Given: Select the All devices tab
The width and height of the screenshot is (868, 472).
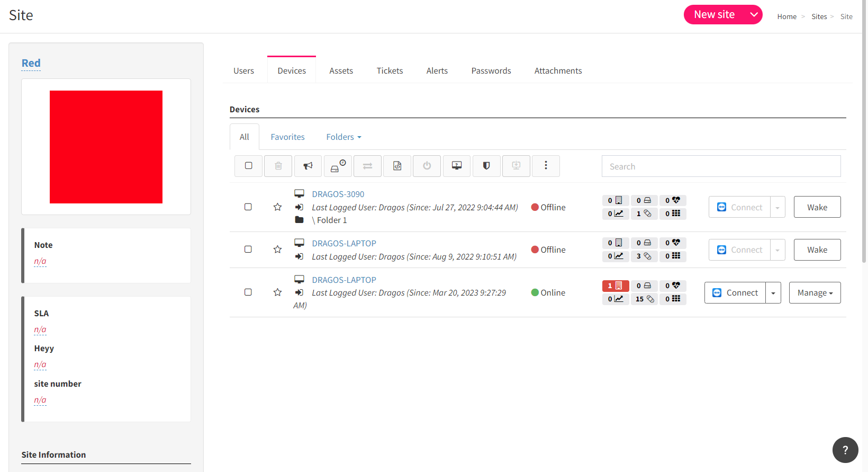Looking at the screenshot, I should pos(244,137).
